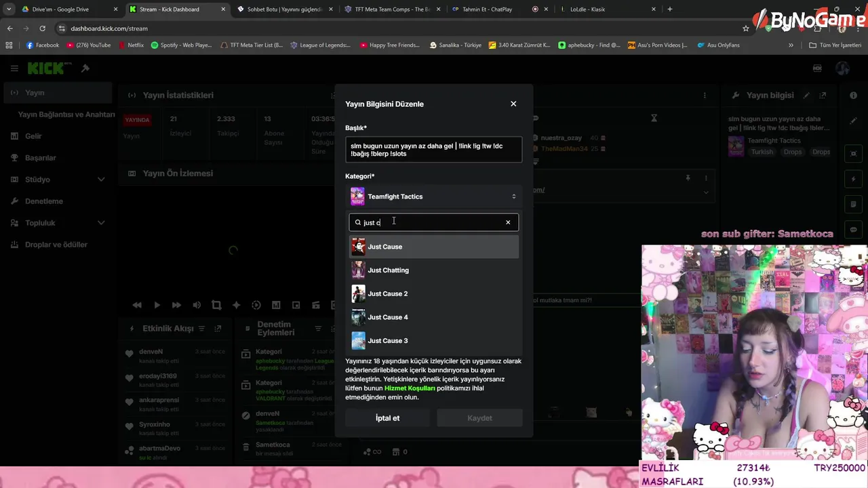Click the picture-in-picture icon under the preview
Viewport: 868px width, 488px height.
pyautogui.click(x=296, y=306)
